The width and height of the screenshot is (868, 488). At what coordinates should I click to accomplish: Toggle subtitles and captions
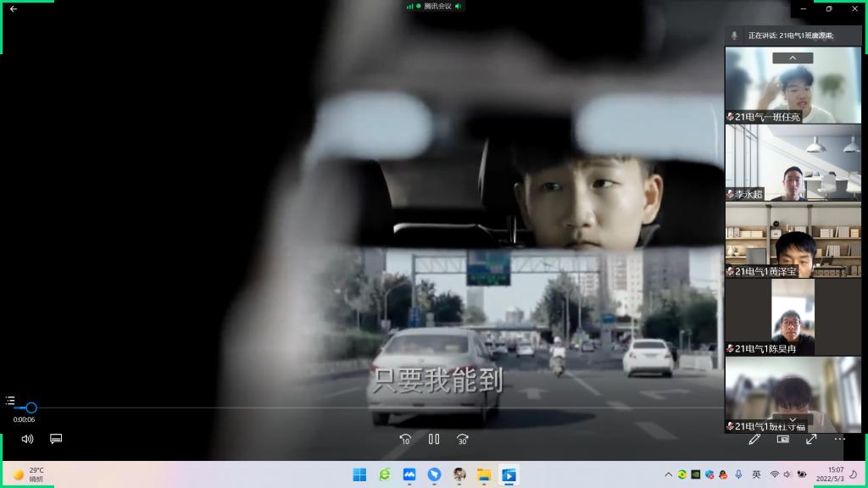tap(56, 439)
